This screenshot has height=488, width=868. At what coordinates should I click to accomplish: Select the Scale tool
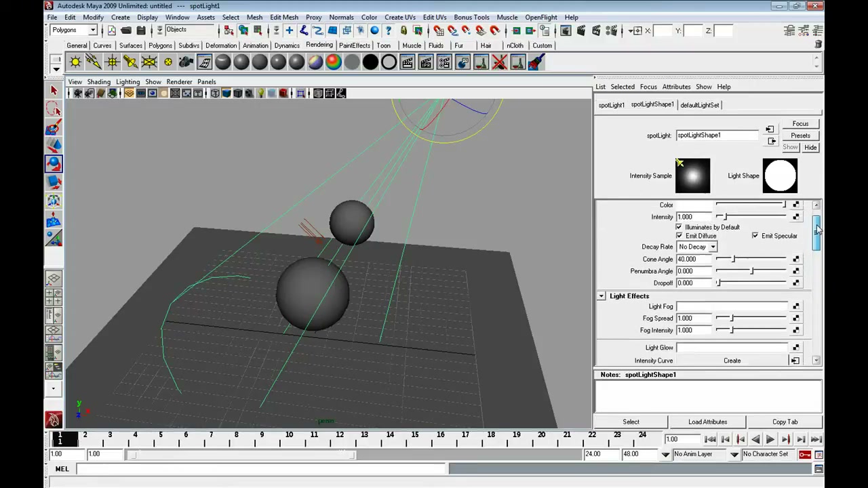click(54, 182)
